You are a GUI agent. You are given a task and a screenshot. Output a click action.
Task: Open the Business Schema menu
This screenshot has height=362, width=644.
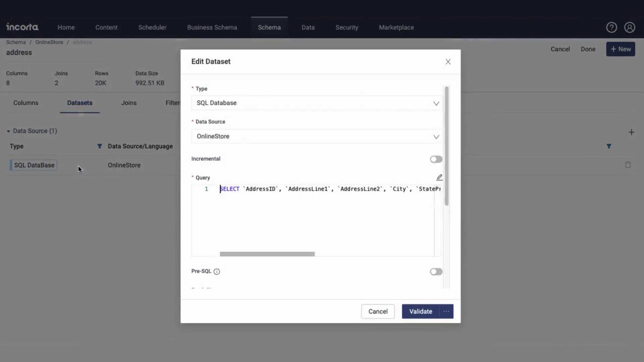pyautogui.click(x=212, y=27)
